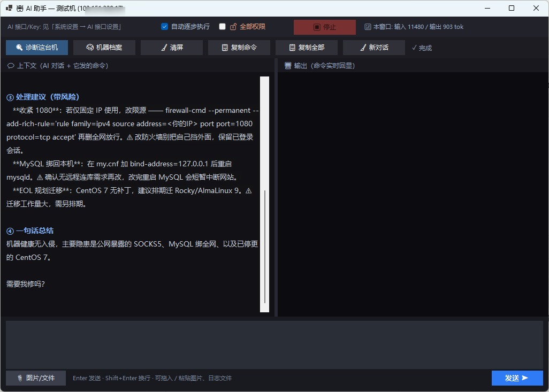Click the line starting **EOL 规划迁移**
This screenshot has width=549, height=392.
coord(132,191)
